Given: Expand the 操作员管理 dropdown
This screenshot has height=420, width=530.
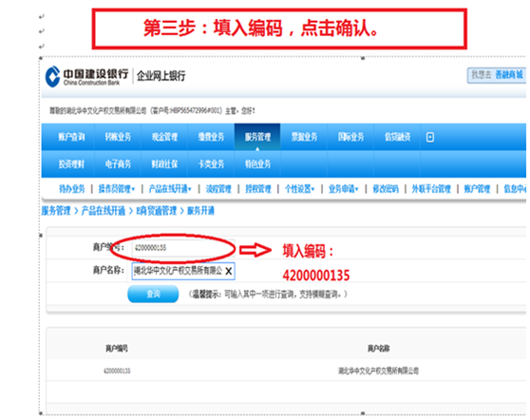Looking at the screenshot, I should pyautogui.click(x=117, y=189).
